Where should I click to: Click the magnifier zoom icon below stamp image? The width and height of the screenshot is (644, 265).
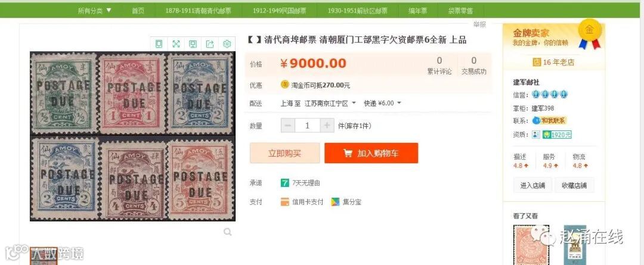tap(228, 232)
